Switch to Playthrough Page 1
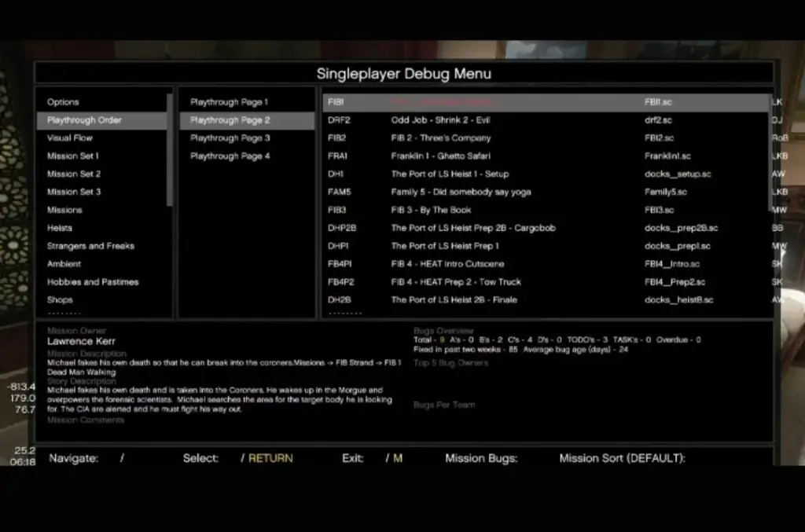Screen dimensions: 805x532 tap(229, 102)
